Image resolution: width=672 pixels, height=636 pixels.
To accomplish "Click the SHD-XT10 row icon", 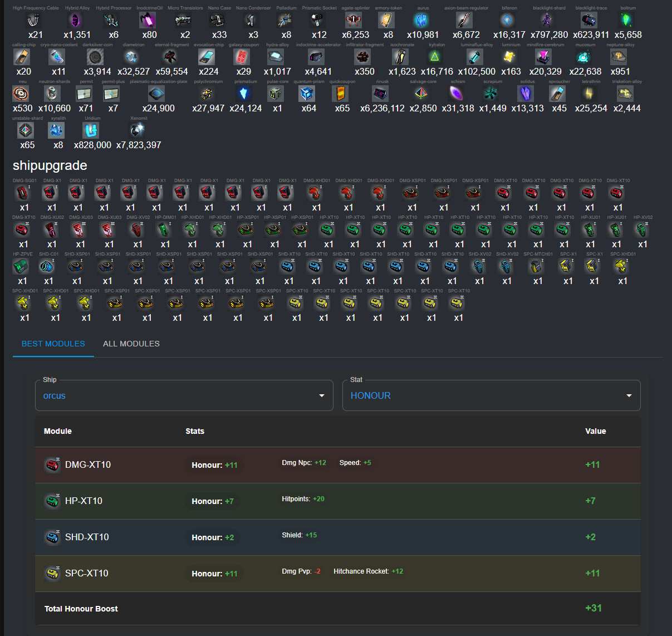I will coord(52,537).
